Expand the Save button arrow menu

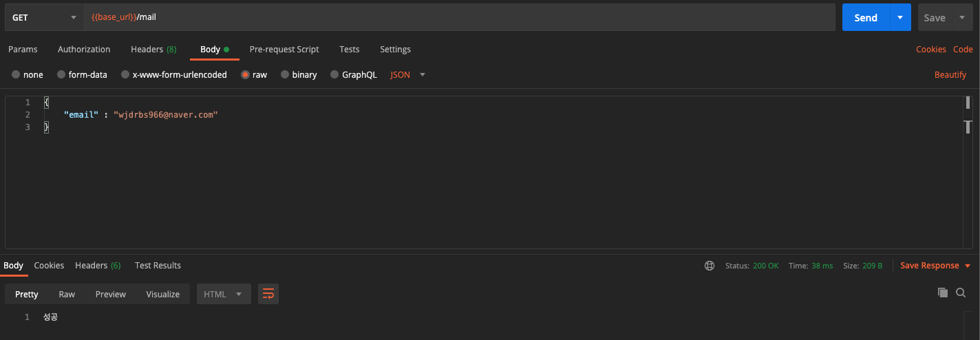point(962,17)
